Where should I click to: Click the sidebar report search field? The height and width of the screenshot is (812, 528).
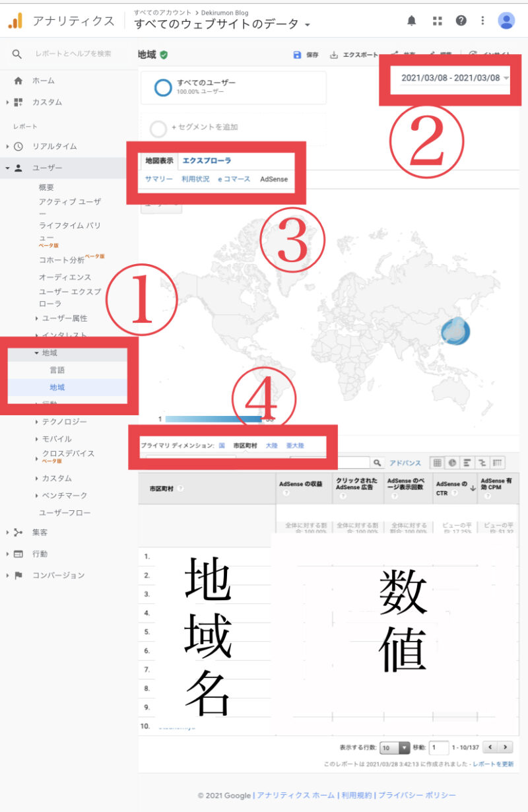click(x=73, y=53)
